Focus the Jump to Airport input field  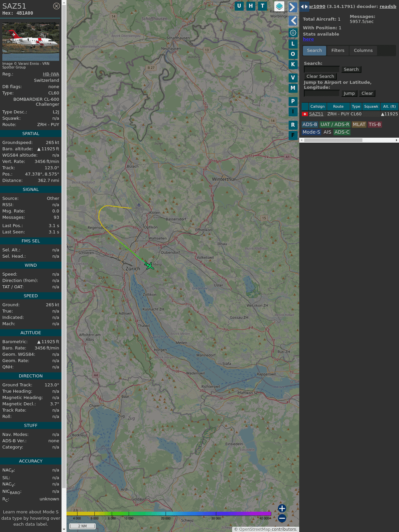(x=322, y=93)
